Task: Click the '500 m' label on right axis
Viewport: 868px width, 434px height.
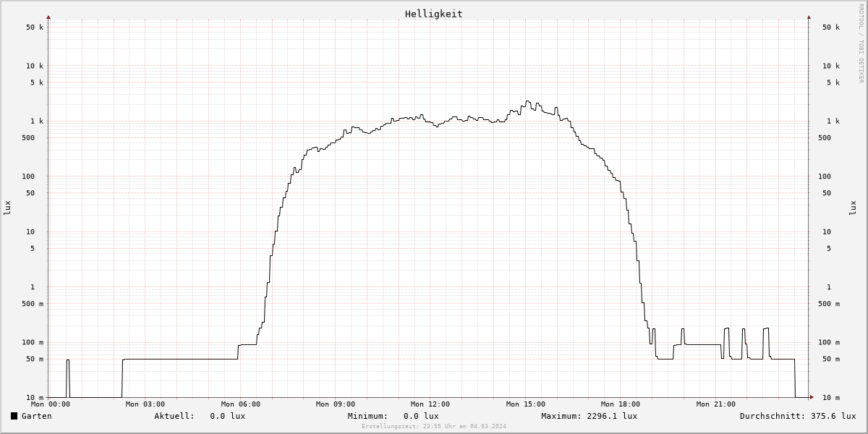Action: (x=829, y=304)
